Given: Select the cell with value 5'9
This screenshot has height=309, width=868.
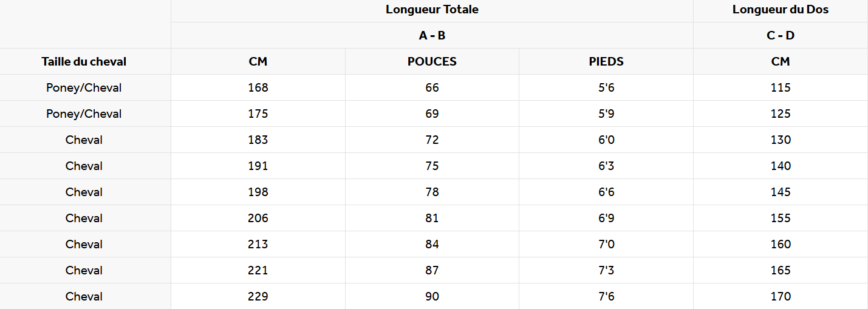Looking at the screenshot, I should 606,114.
